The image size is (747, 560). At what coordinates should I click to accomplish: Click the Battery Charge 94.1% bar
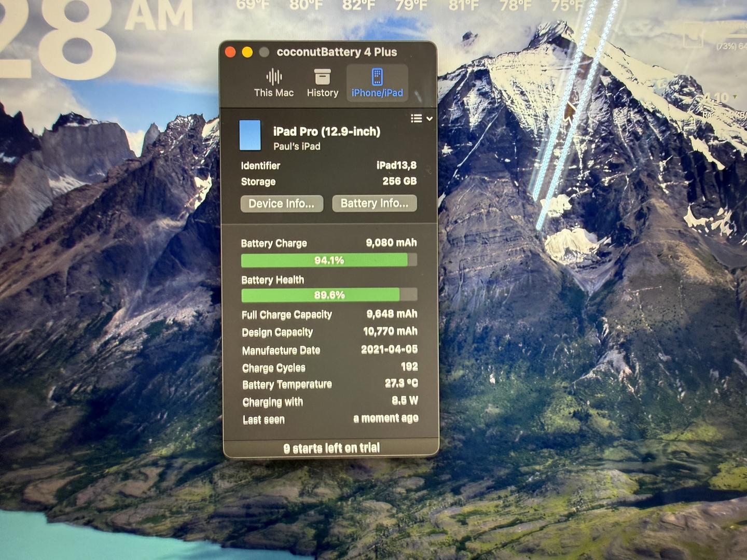click(329, 260)
